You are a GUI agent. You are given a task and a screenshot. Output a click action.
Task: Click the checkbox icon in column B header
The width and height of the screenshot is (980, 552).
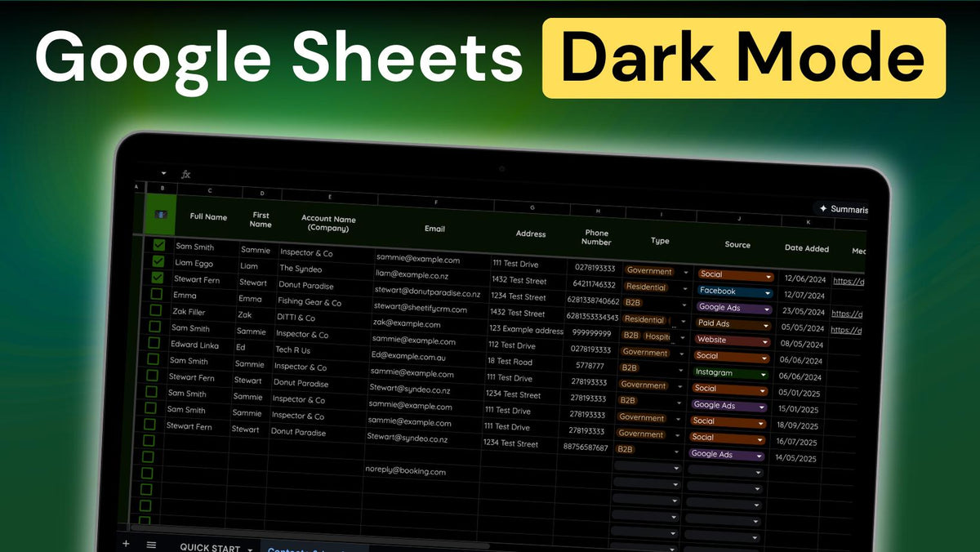(x=161, y=215)
